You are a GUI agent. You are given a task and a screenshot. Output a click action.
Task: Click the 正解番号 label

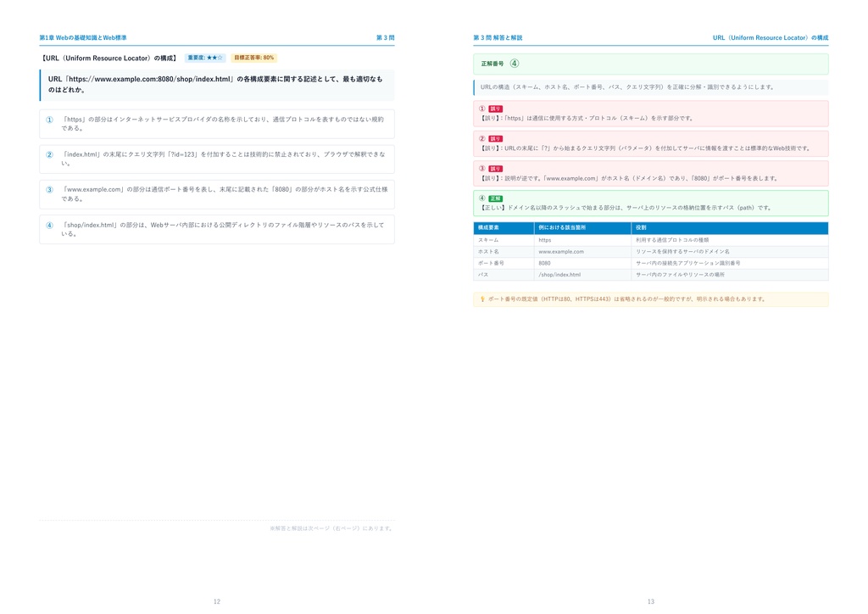[492, 64]
